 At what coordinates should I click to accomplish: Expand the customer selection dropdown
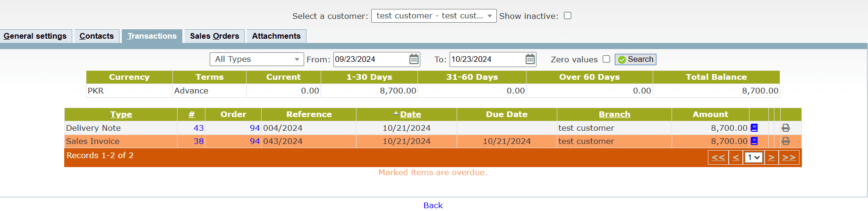[x=434, y=16]
